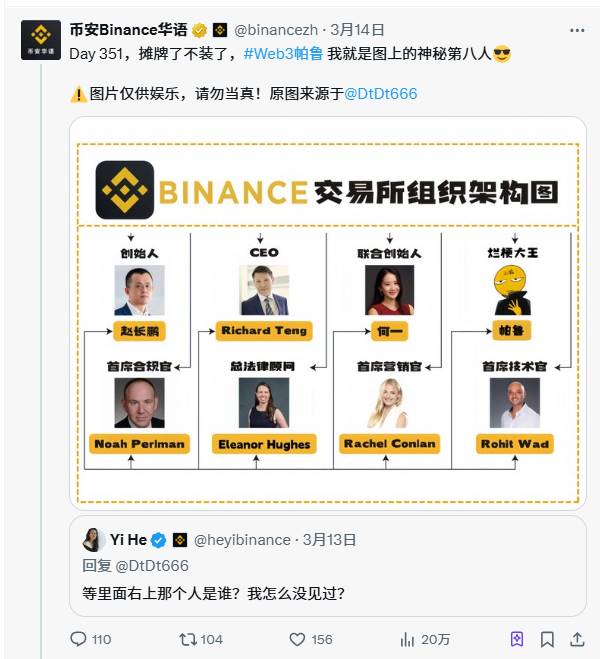Open the view analytics bar icon
The width and height of the screenshot is (600, 659).
(407, 639)
